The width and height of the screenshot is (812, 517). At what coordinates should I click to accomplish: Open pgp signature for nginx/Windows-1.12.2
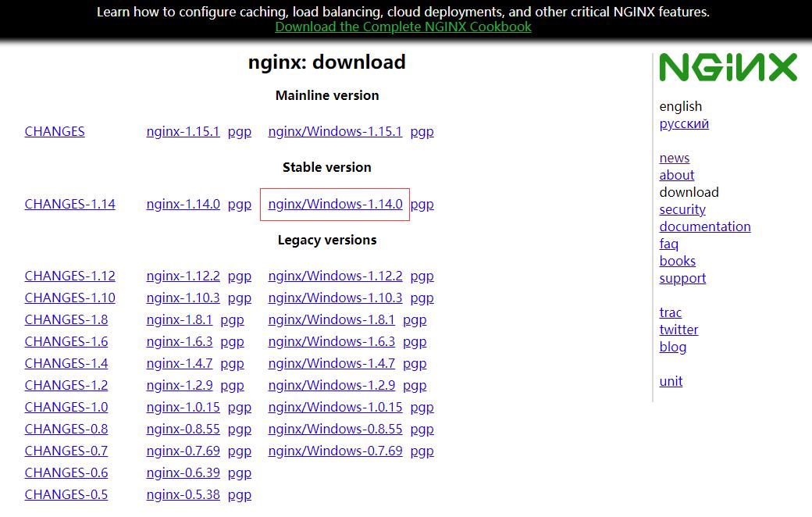(422, 276)
